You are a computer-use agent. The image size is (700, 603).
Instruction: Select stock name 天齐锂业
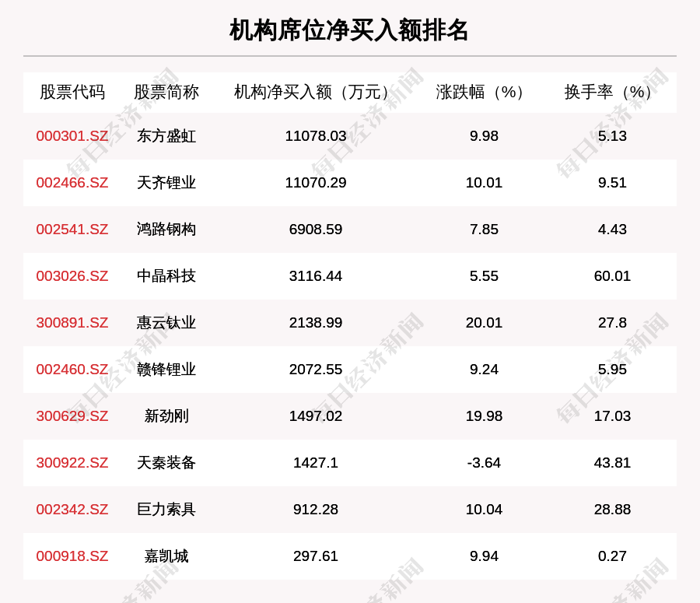click(166, 183)
